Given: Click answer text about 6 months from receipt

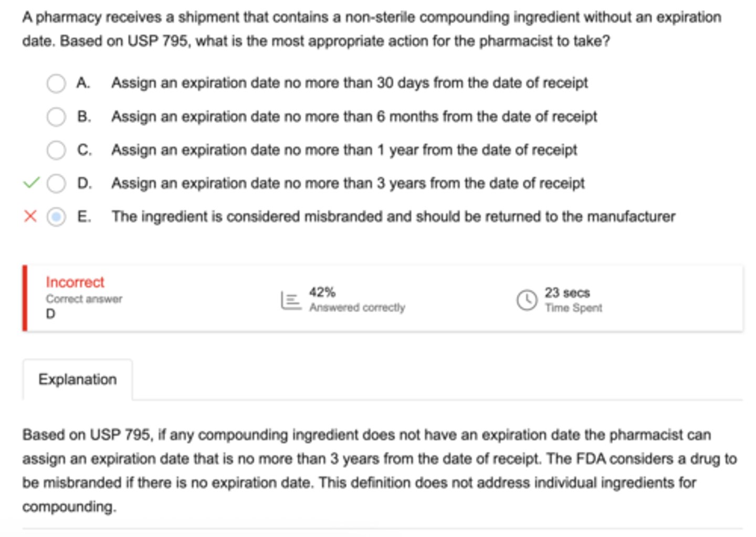Looking at the screenshot, I should 354,117.
